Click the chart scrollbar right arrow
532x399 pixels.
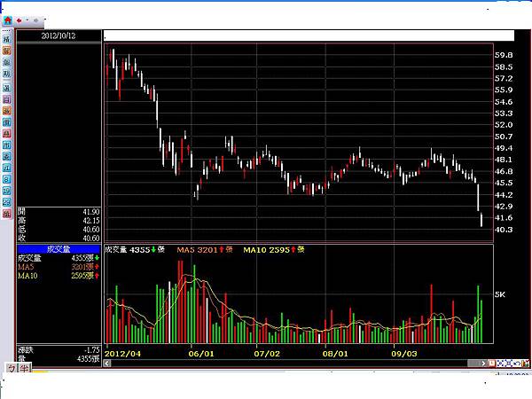483,364
